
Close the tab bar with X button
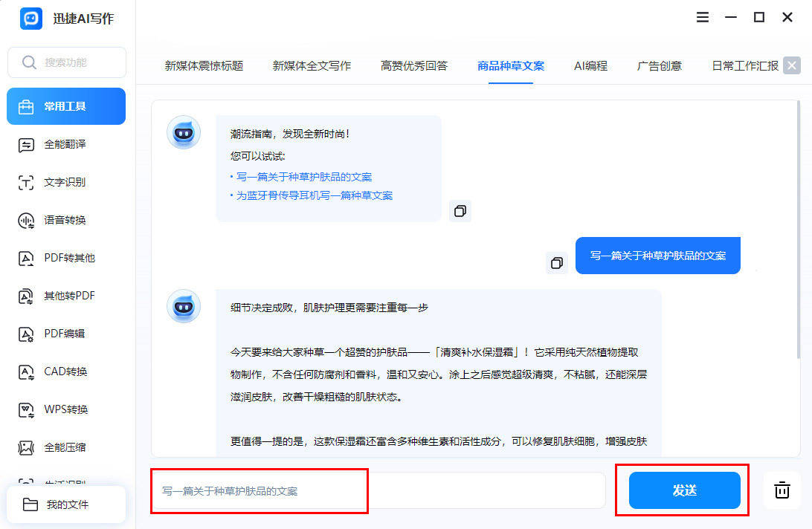point(792,65)
